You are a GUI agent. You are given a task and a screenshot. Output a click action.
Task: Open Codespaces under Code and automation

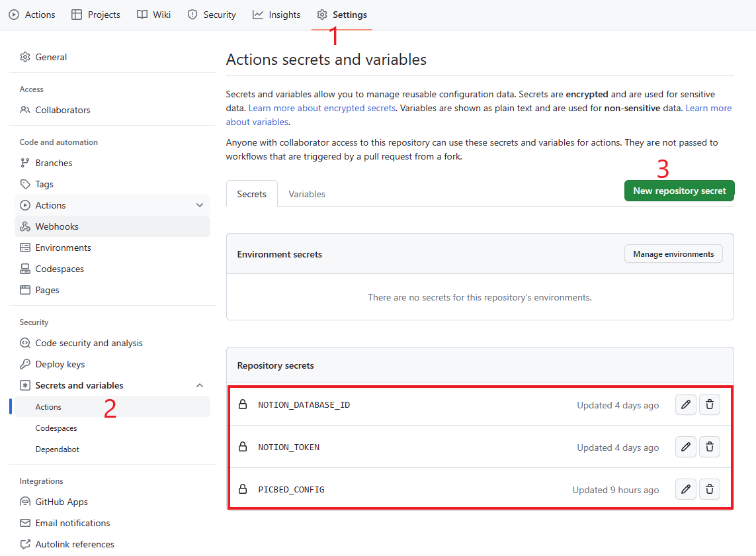coord(112,269)
